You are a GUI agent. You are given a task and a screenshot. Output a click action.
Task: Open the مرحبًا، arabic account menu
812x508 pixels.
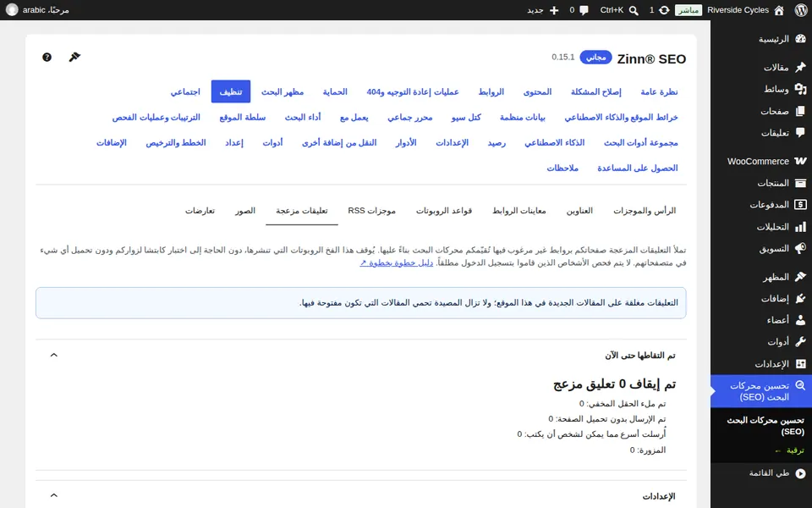click(x=38, y=10)
